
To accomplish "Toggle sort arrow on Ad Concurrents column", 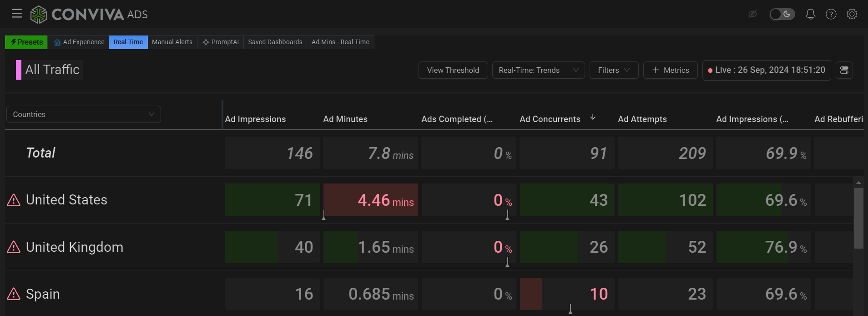I will (x=593, y=117).
